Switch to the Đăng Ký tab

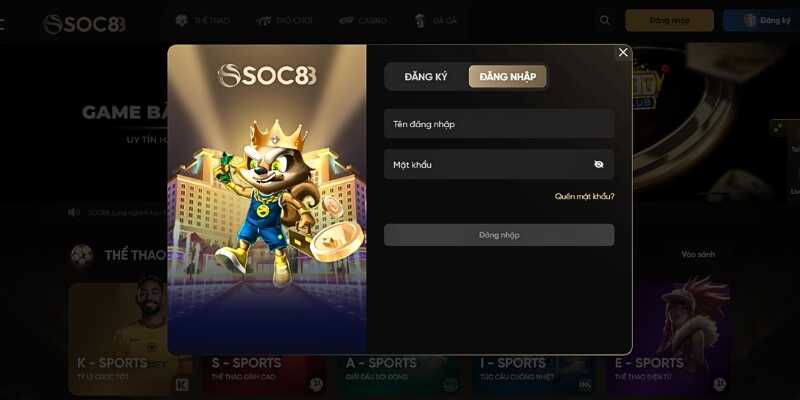[x=426, y=77]
